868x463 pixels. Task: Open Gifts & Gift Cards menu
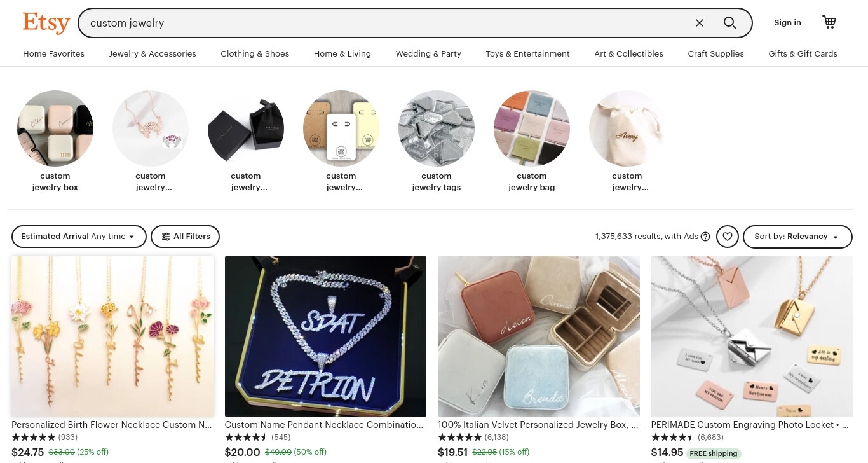[803, 54]
